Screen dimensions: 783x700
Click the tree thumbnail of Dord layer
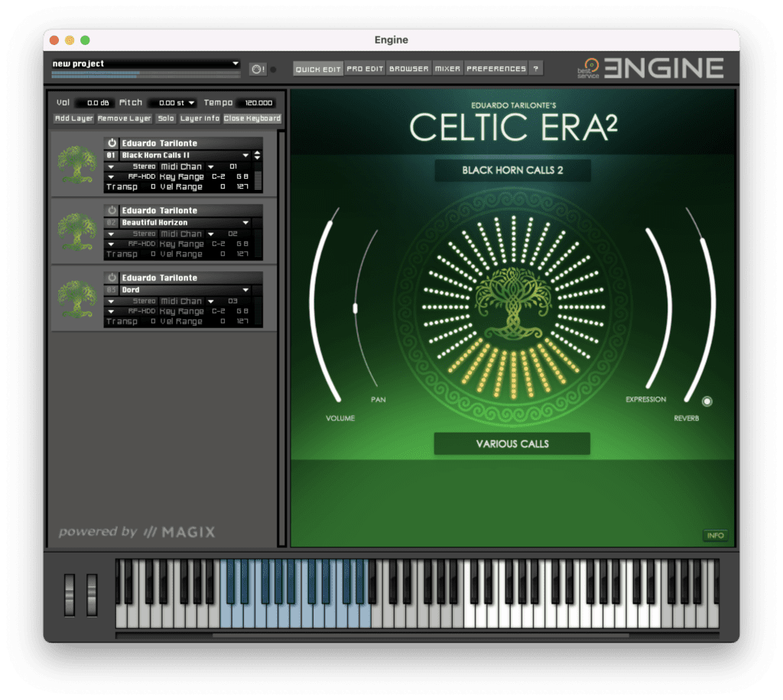(x=77, y=298)
